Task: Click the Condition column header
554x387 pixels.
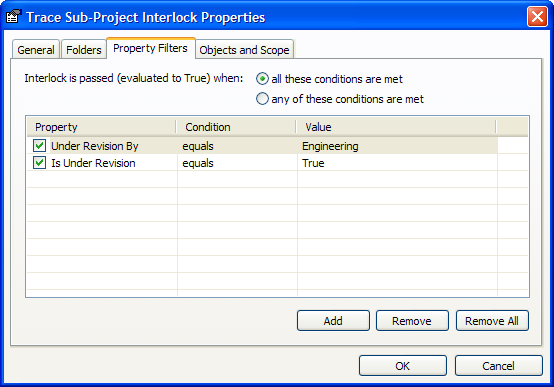Action: (236, 127)
